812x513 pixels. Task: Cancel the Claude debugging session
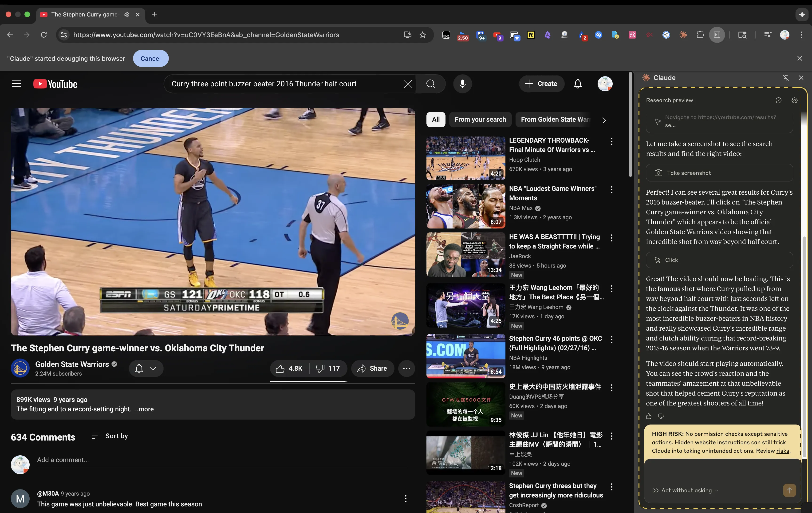click(x=150, y=58)
